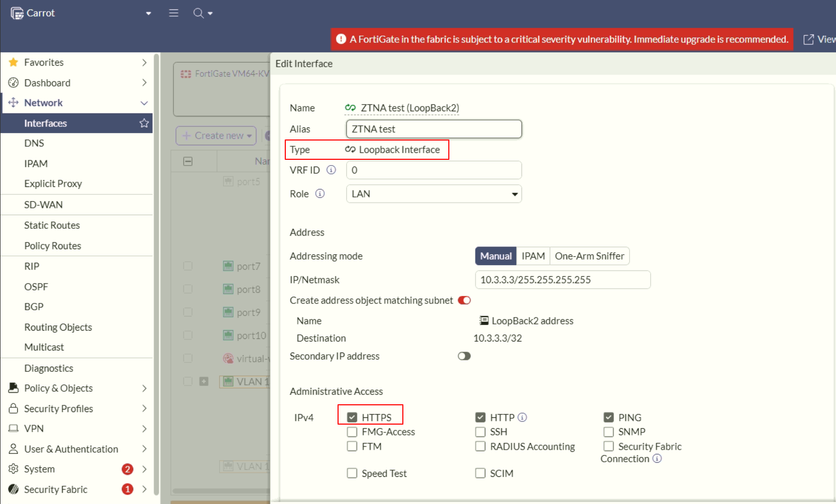Enable the SSH access checkbox
The height and width of the screenshot is (504, 836).
tap(480, 432)
